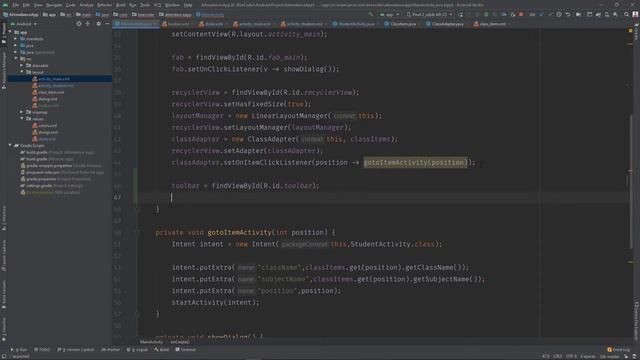Viewport: 640px width, 360px height.
Task: Switch to the styles.xml editor tab
Action: click(x=211, y=24)
